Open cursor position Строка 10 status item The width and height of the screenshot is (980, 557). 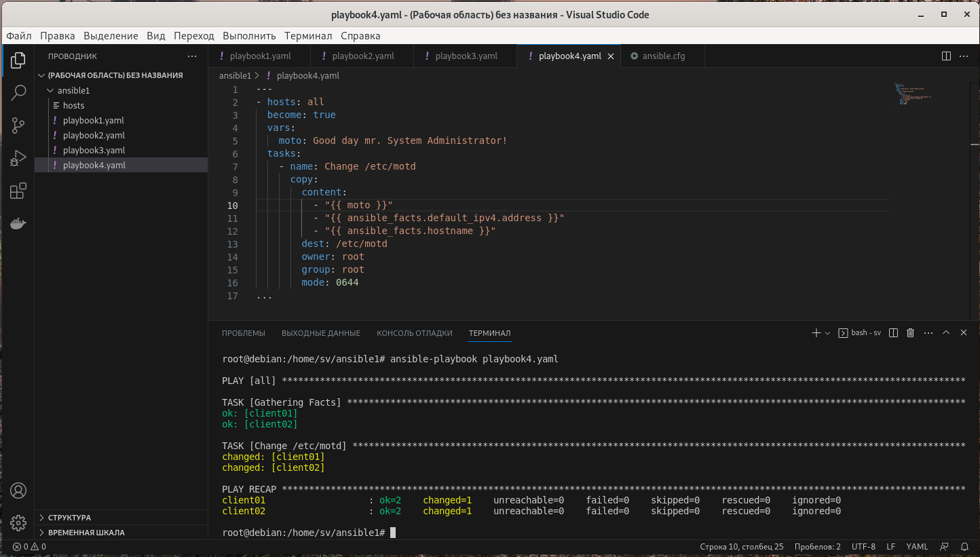pos(742,547)
